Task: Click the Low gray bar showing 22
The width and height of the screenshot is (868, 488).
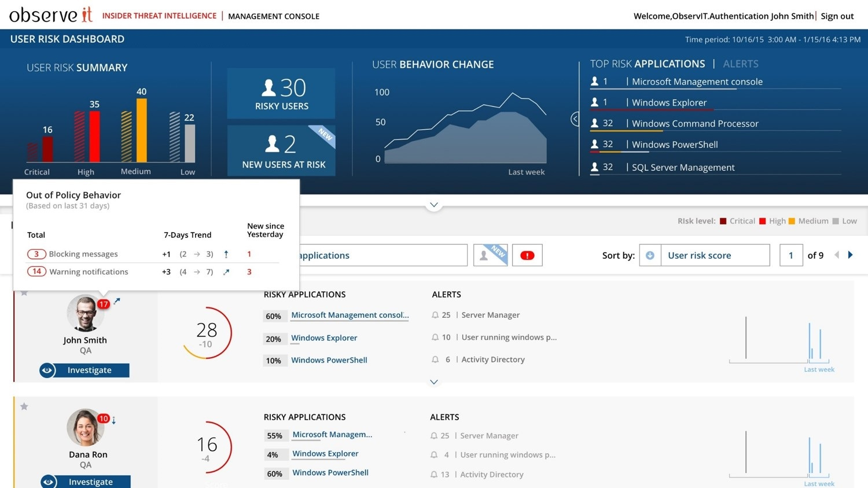Action: pyautogui.click(x=189, y=144)
